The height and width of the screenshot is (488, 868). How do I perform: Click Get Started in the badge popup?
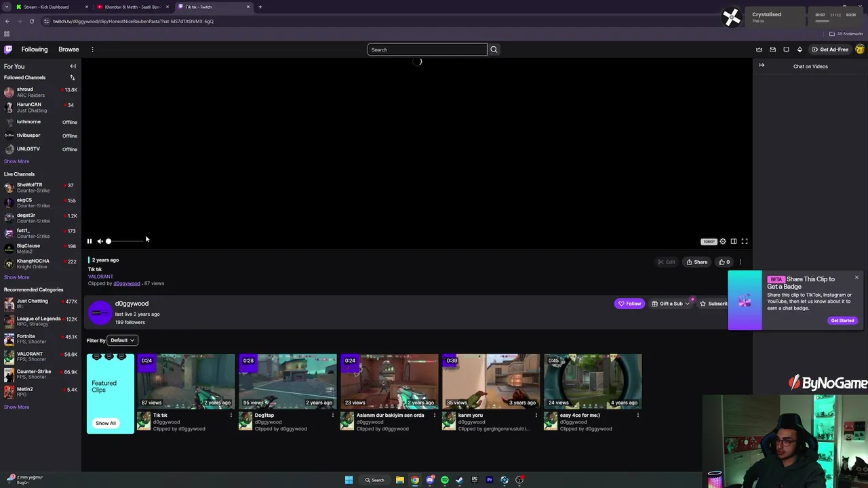point(842,321)
